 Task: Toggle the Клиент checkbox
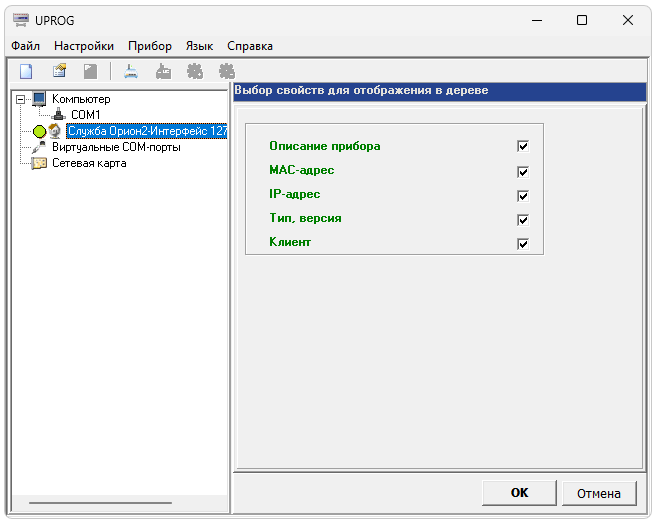[x=523, y=244]
